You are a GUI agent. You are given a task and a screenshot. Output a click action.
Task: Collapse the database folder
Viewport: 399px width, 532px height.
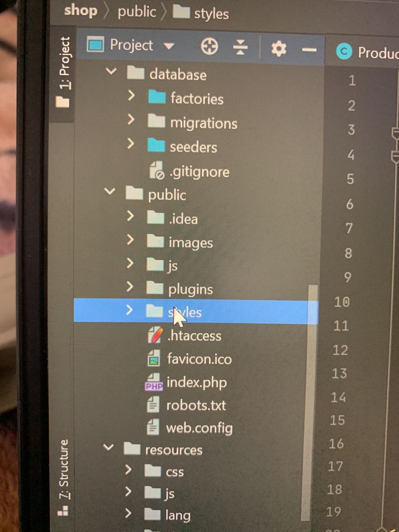click(x=111, y=71)
